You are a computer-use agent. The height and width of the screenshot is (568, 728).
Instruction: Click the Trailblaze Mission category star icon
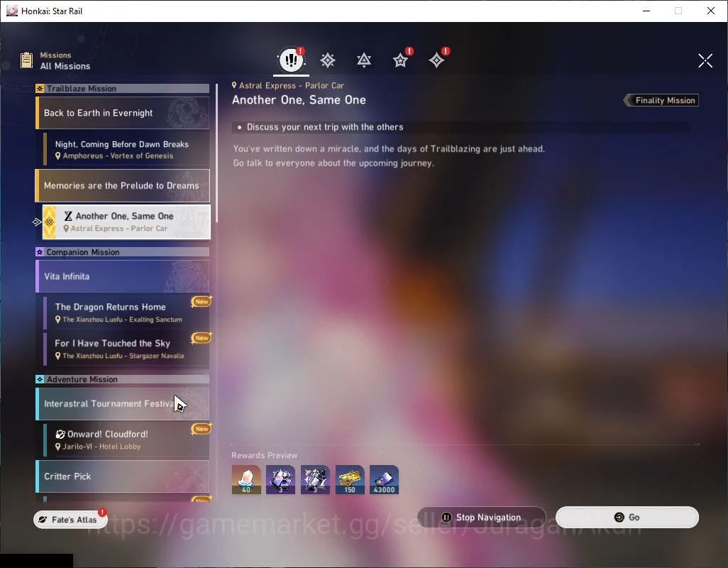point(40,88)
